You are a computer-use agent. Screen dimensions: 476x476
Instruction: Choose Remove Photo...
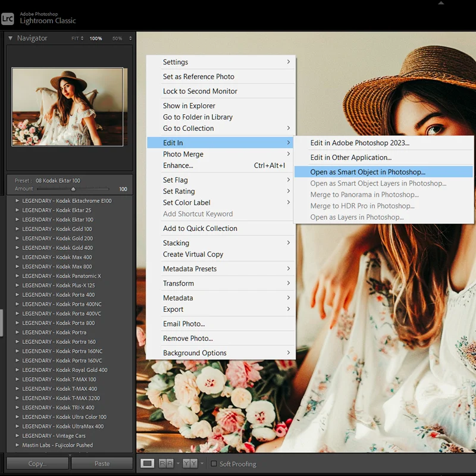pos(221,339)
